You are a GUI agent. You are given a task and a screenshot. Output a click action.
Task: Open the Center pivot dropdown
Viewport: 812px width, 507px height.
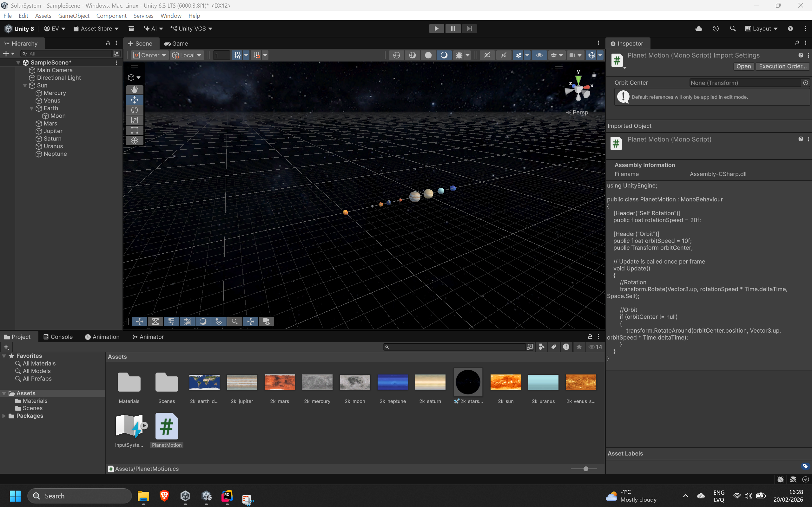point(150,55)
